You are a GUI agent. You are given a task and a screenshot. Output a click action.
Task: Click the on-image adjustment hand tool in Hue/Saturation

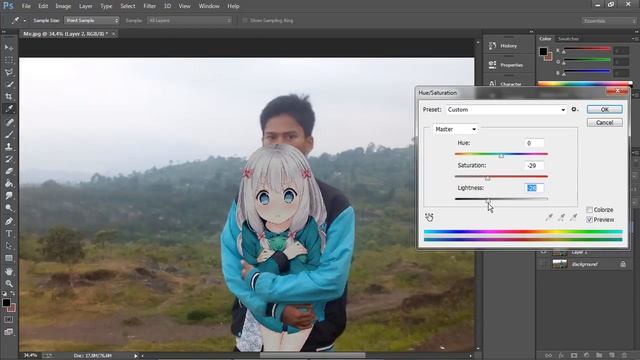pos(429,217)
